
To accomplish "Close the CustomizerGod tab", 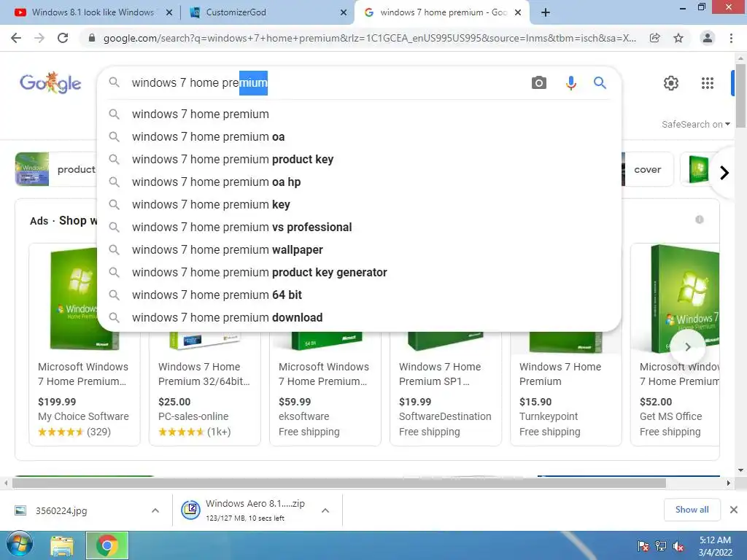I will [x=344, y=13].
